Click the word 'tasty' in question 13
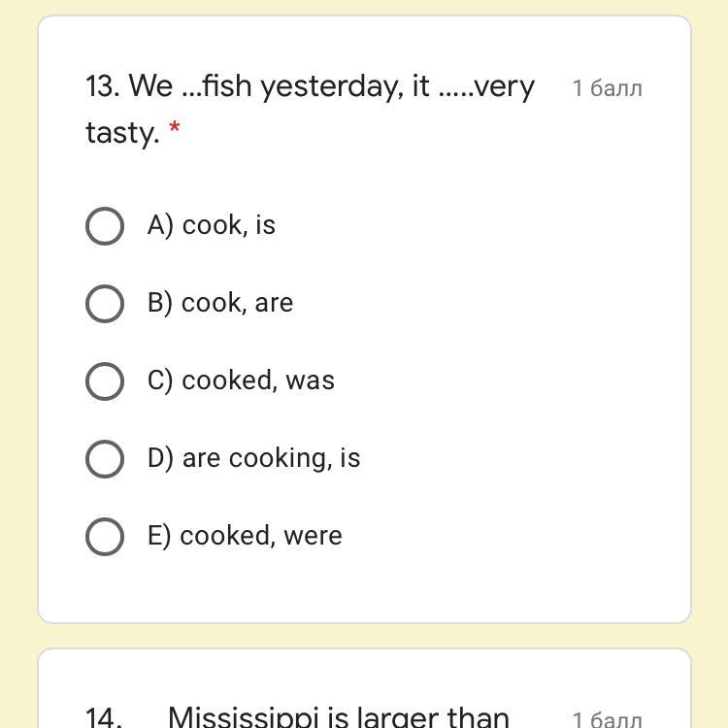The height and width of the screenshot is (728, 728). click(x=120, y=132)
